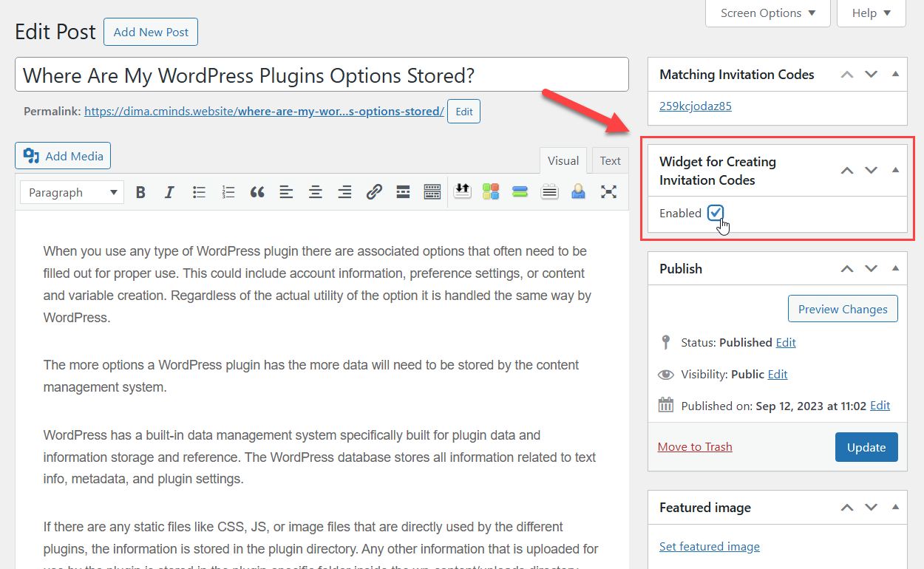Click the Update button
Image resolution: width=924 pixels, height=569 pixels.
pos(866,447)
